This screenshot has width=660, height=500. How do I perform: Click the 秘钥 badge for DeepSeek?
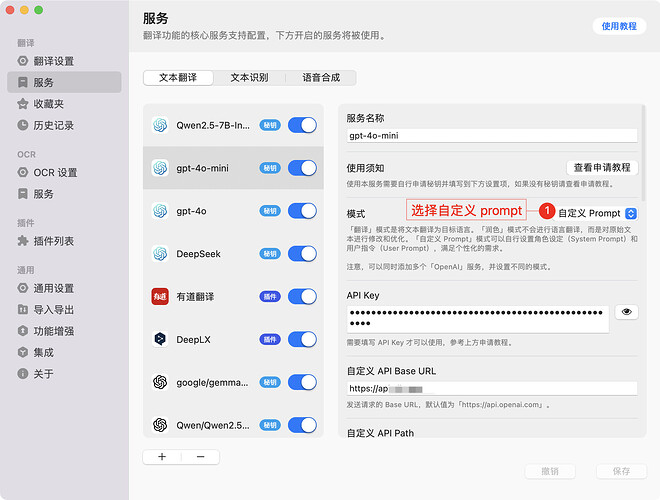point(270,254)
